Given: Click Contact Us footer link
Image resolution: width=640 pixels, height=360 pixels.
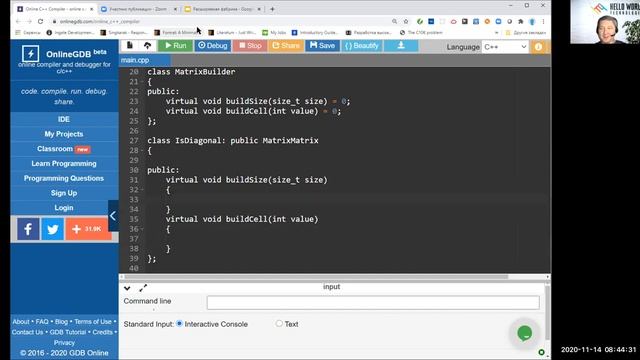Looking at the screenshot, I should click(27, 332).
